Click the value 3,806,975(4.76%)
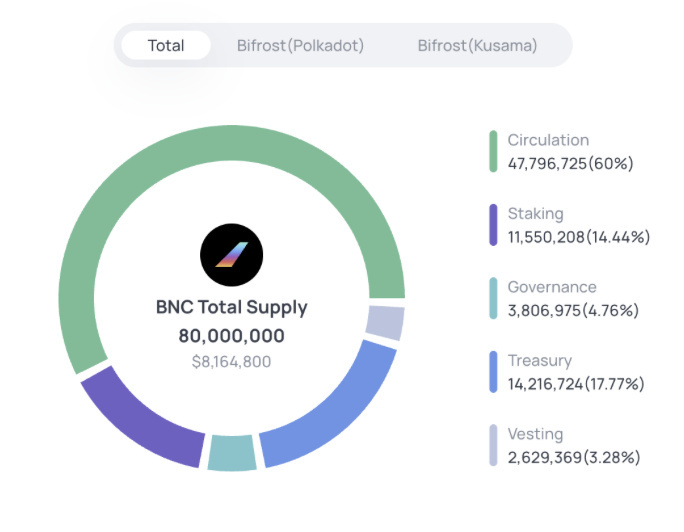The width and height of the screenshot is (684, 532). (573, 310)
